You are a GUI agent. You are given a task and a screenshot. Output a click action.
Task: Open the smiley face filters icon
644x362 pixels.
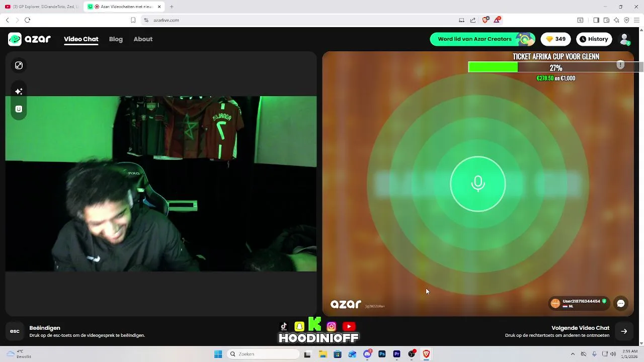(x=19, y=109)
